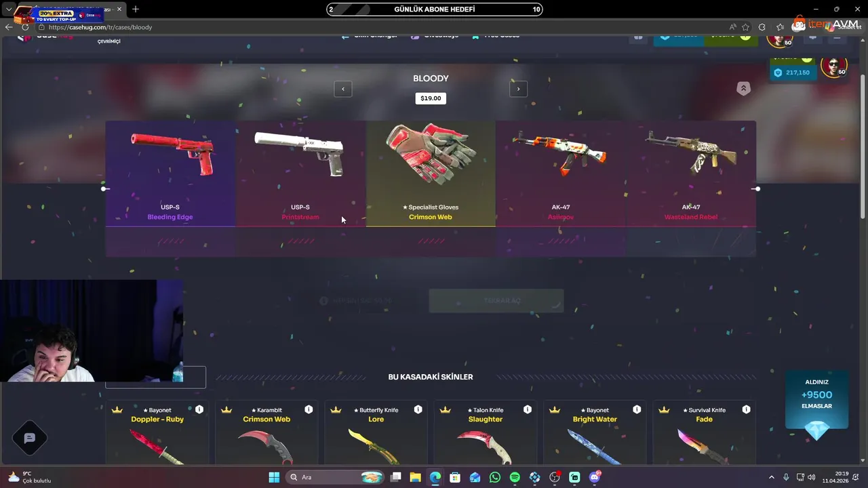868x488 pixels.
Task: Open info for Bayonet Doppler - Ruby
Action: pos(199,409)
